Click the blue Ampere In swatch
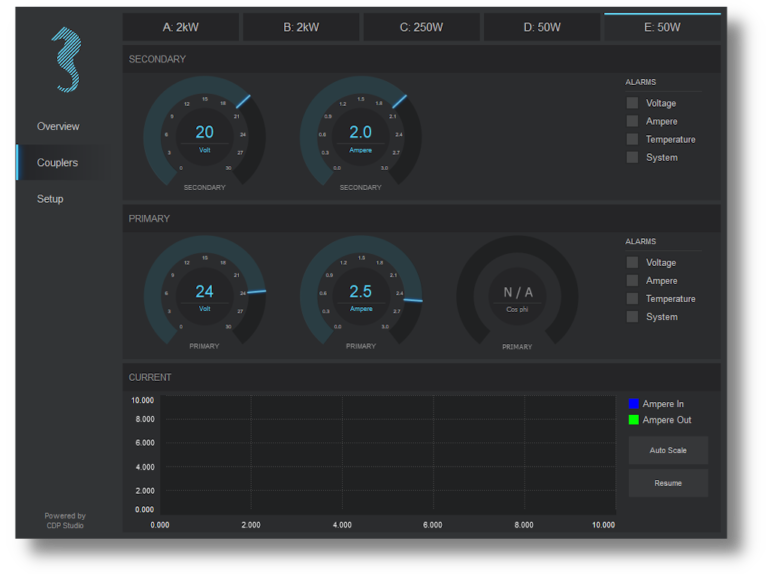The image size is (768, 574). pos(634,404)
